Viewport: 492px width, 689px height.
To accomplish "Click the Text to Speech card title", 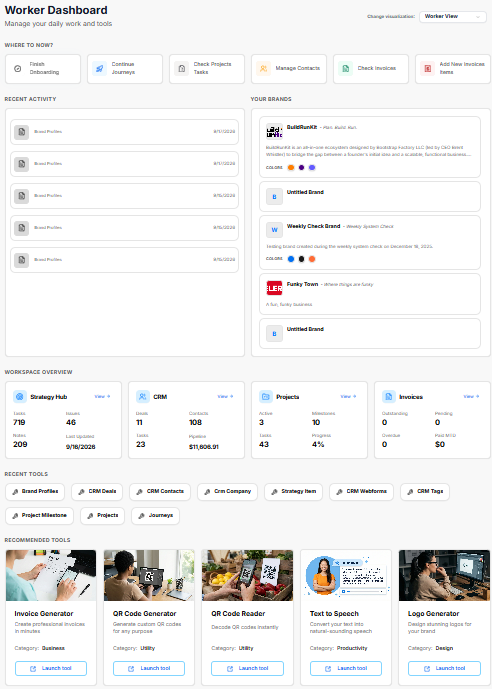I will coord(334,613).
